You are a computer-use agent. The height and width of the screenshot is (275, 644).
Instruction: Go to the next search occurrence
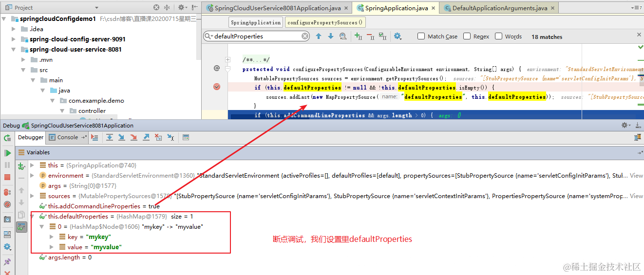[331, 36]
